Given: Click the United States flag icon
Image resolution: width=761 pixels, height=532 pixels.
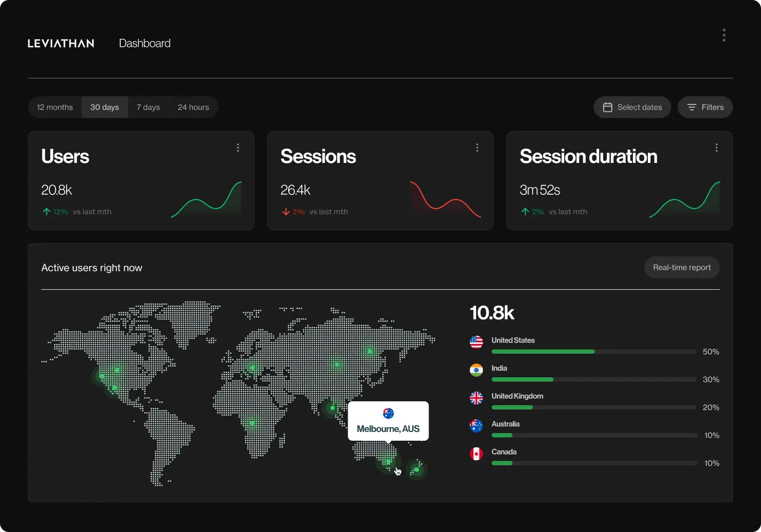Looking at the screenshot, I should click(x=476, y=342).
